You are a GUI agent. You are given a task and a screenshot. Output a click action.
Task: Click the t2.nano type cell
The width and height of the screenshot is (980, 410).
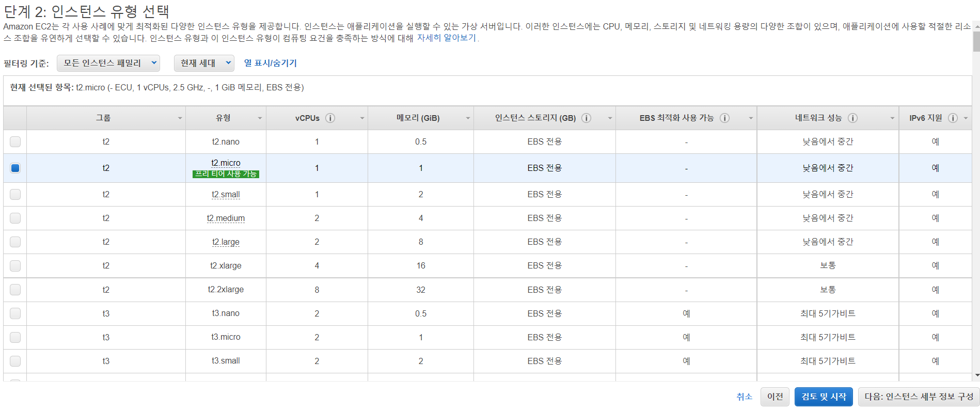[x=226, y=141]
